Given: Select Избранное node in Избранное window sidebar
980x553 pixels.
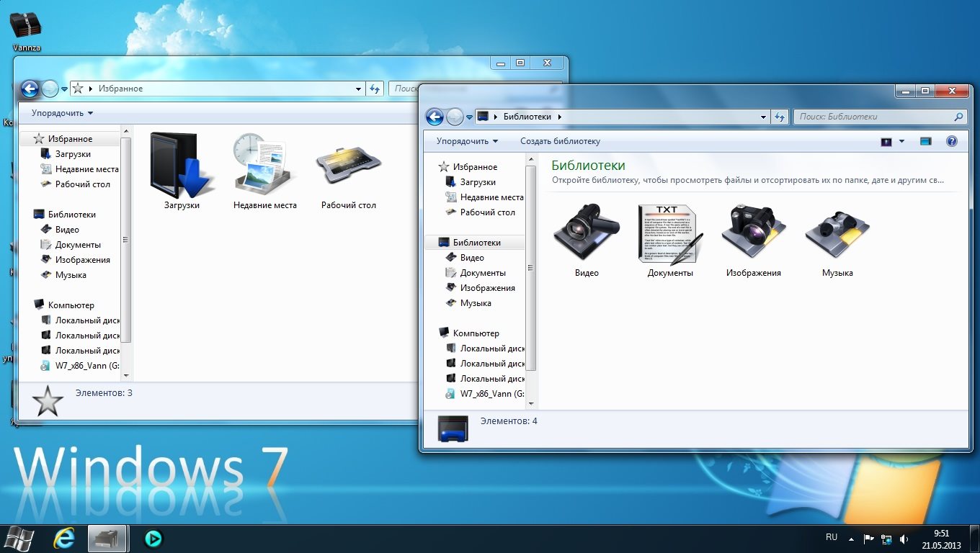Looking at the screenshot, I should pos(71,139).
